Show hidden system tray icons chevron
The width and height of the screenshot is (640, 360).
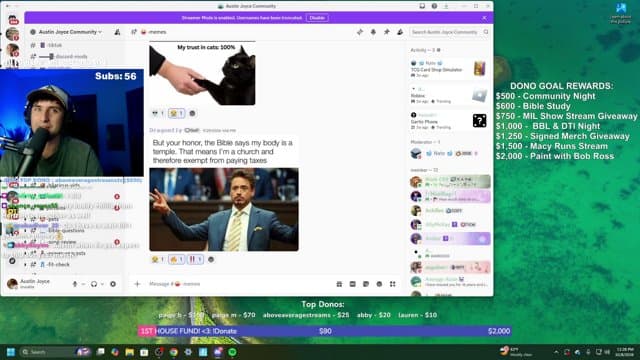(556, 352)
